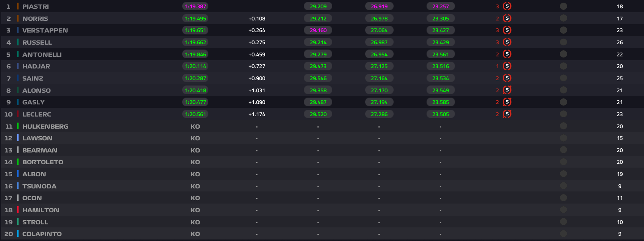Image resolution: width=644 pixels, height=241 pixels.
Task: Click the KO status for Lawson
Action: coord(195,138)
